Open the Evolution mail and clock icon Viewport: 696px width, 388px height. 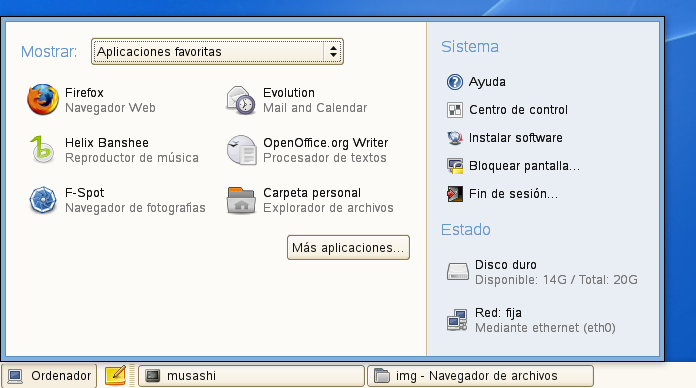(241, 100)
